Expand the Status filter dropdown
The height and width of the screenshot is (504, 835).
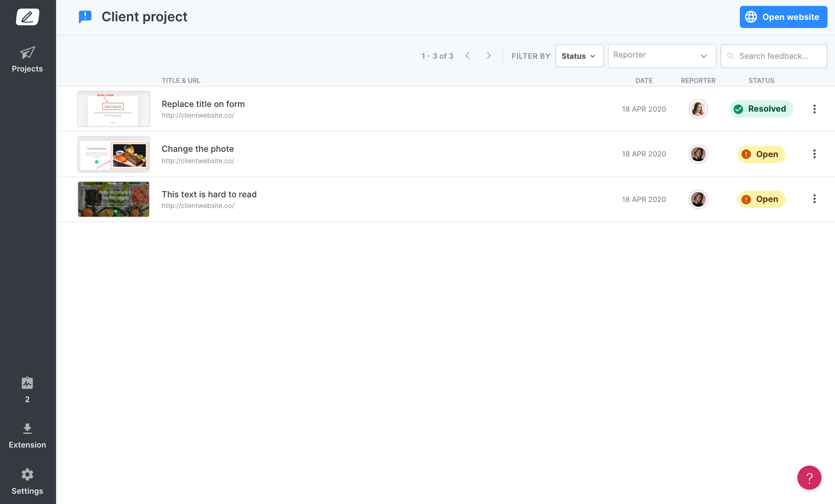[x=579, y=56]
